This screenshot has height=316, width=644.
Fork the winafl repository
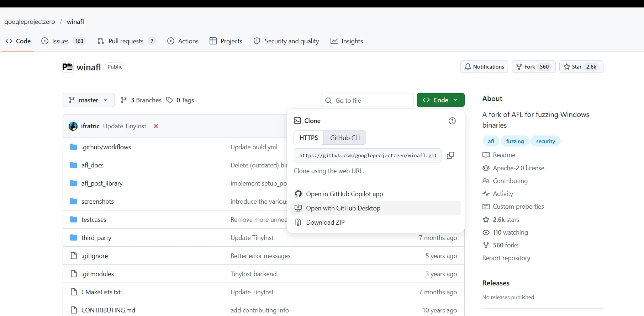coord(533,67)
